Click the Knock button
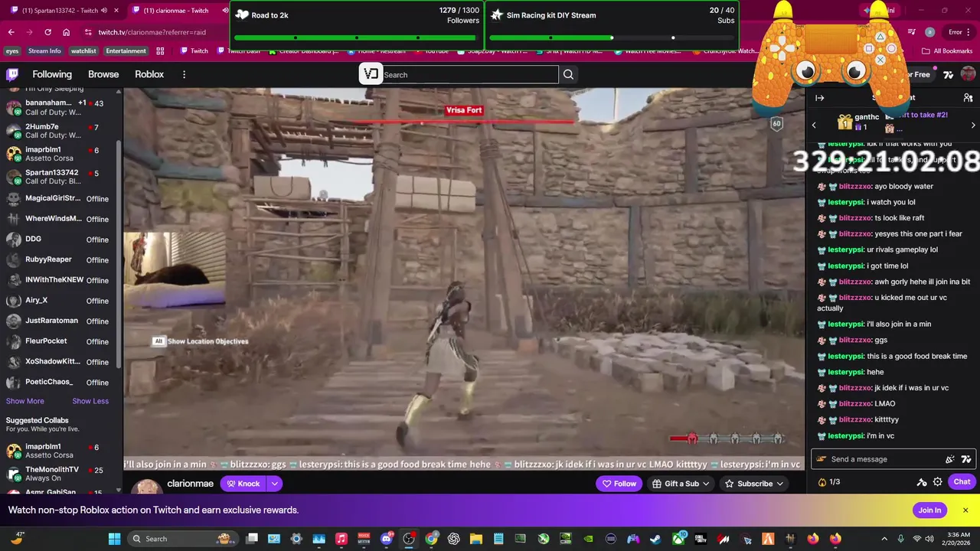This screenshot has width=980, height=551. (x=243, y=484)
